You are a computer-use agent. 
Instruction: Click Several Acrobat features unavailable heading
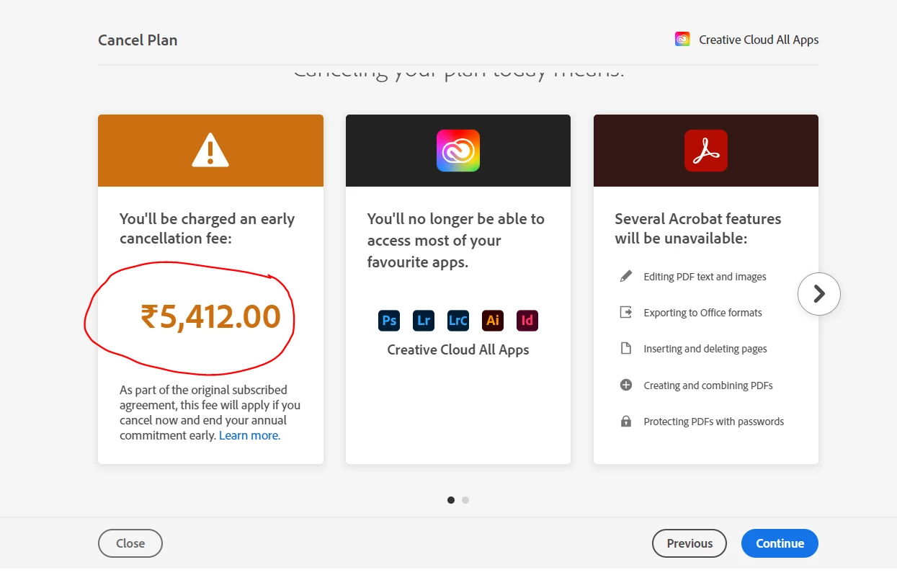pyautogui.click(x=698, y=228)
